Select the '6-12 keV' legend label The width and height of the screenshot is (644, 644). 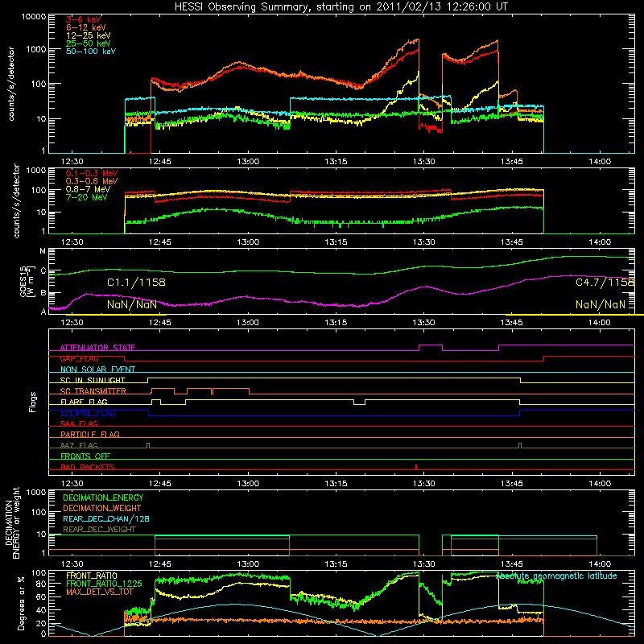click(x=86, y=27)
